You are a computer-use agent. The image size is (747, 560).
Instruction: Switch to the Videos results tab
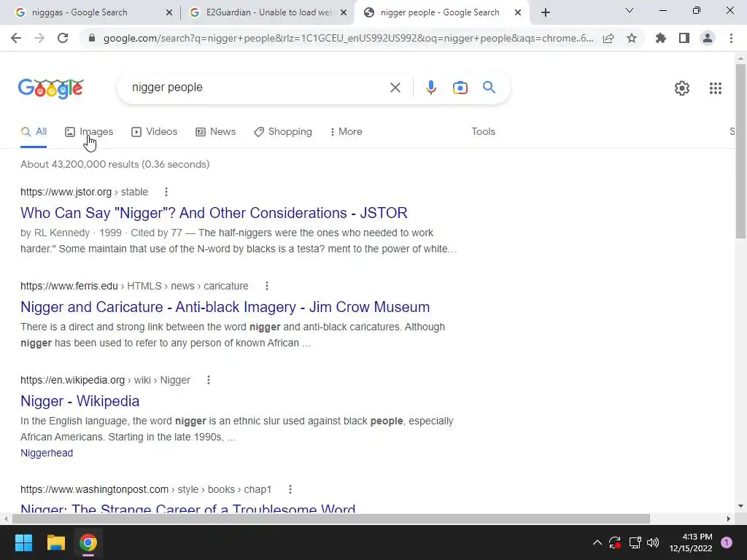(154, 132)
